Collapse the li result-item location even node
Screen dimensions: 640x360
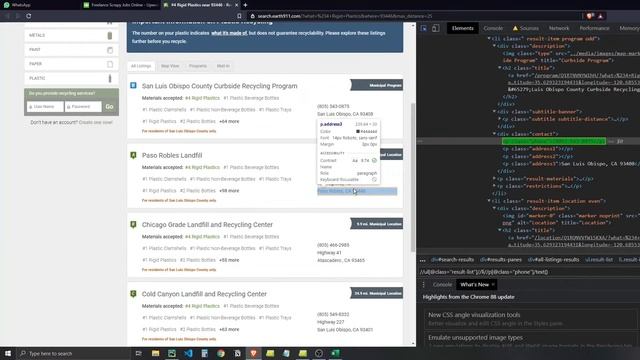(489, 201)
